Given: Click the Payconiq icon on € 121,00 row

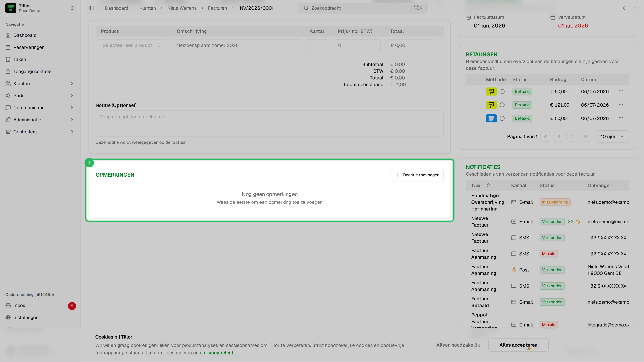Looking at the screenshot, I should (x=491, y=105).
